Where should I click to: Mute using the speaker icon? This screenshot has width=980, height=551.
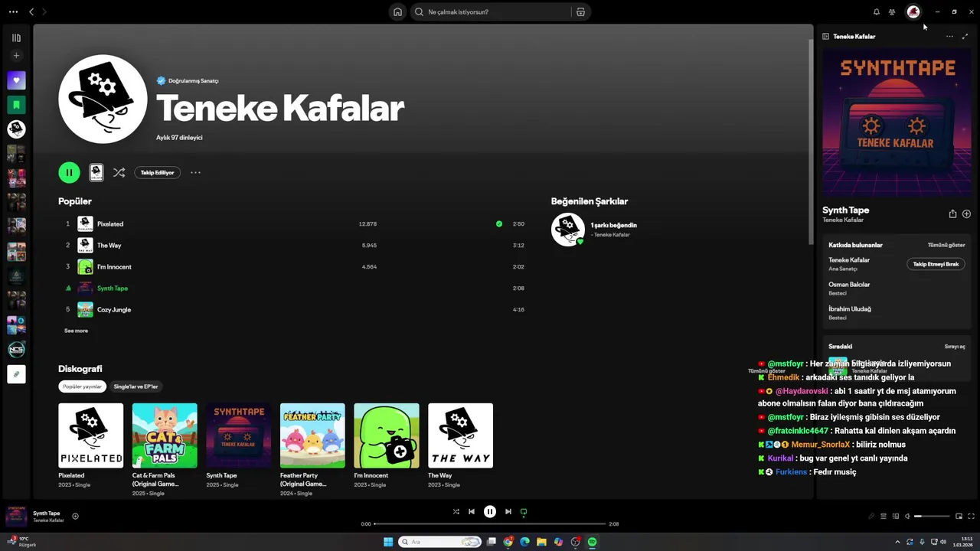pyautogui.click(x=907, y=517)
